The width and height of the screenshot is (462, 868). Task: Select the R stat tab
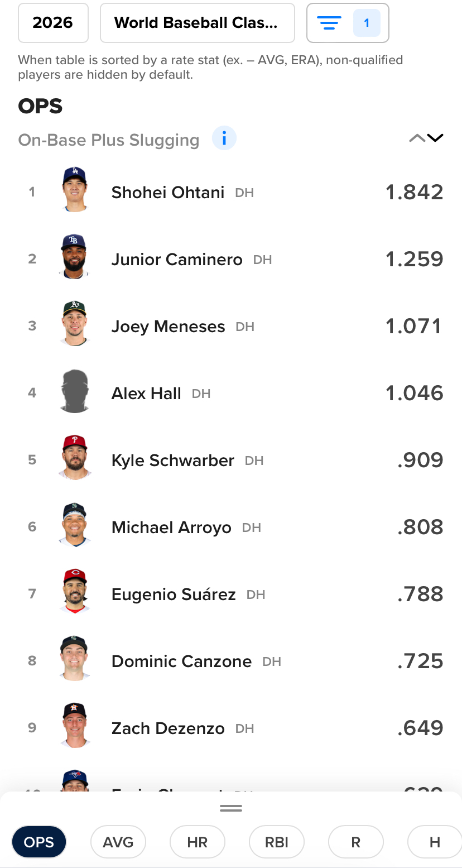355,842
